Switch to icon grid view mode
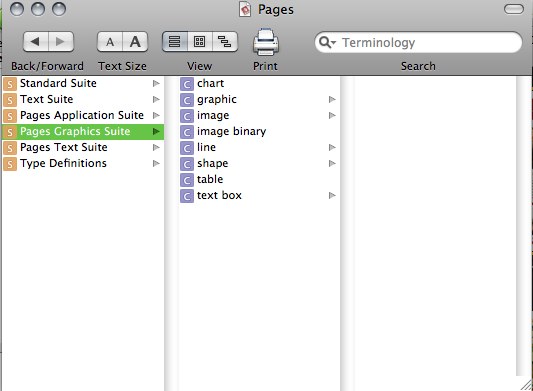The image size is (533, 391). (200, 42)
